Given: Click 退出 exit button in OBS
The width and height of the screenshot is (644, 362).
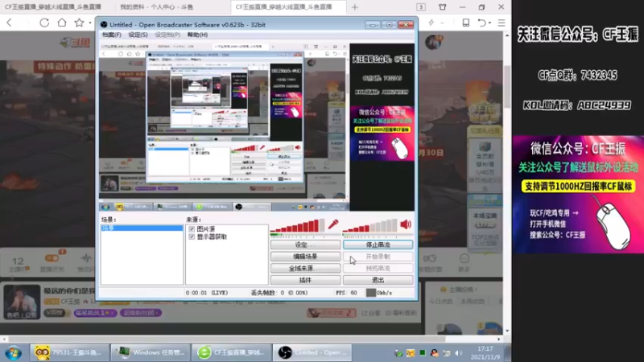Looking at the screenshot, I should [x=378, y=280].
